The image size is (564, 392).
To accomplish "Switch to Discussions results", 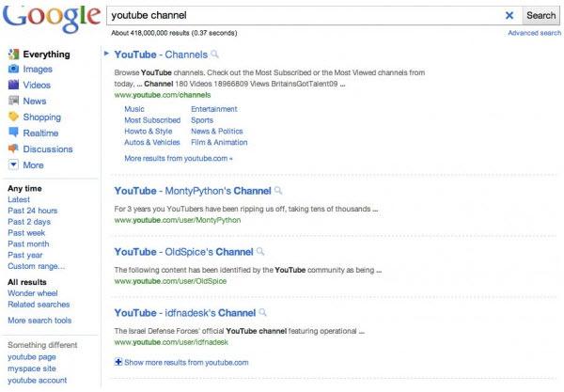I will click(48, 149).
